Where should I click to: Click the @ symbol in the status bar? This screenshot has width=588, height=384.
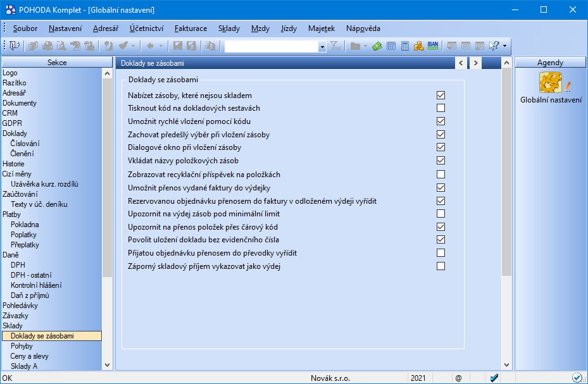pyautogui.click(x=458, y=378)
